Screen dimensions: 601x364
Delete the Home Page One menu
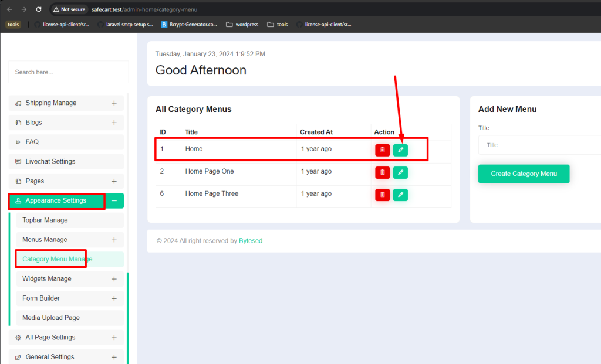(x=382, y=172)
